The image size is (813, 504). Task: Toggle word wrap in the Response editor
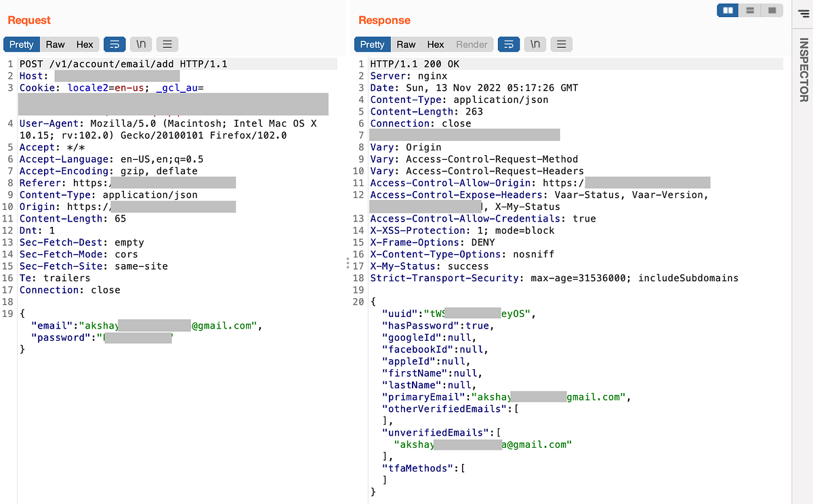click(508, 44)
